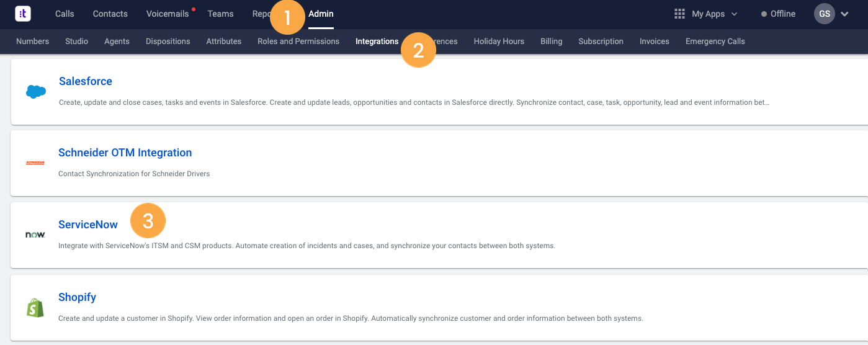
Task: Click 'Contact Synchronization for Schneider Drivers' text
Action: pos(134,174)
